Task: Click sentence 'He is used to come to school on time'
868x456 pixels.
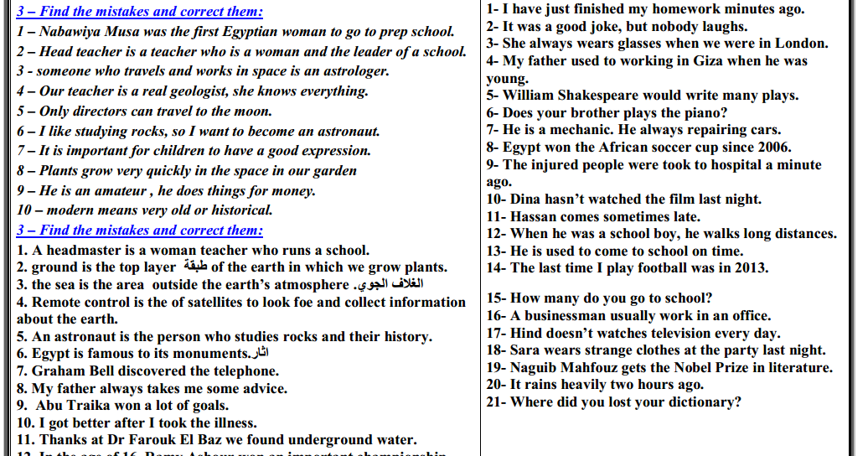Action: (615, 251)
